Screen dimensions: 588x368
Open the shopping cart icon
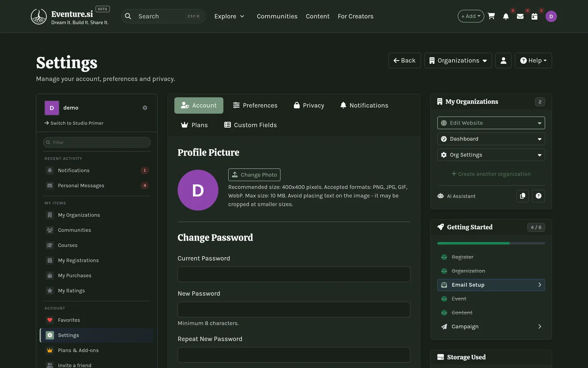point(491,16)
